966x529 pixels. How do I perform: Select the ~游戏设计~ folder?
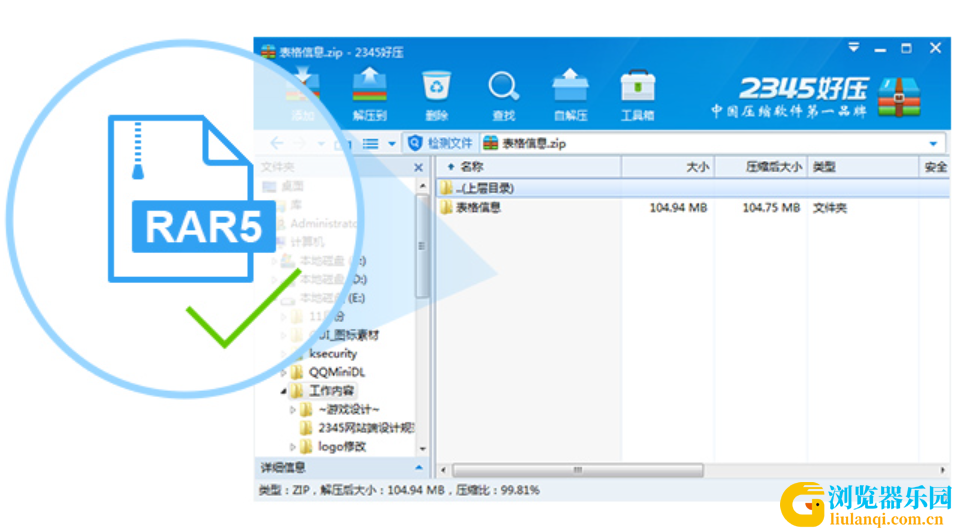[x=349, y=410]
